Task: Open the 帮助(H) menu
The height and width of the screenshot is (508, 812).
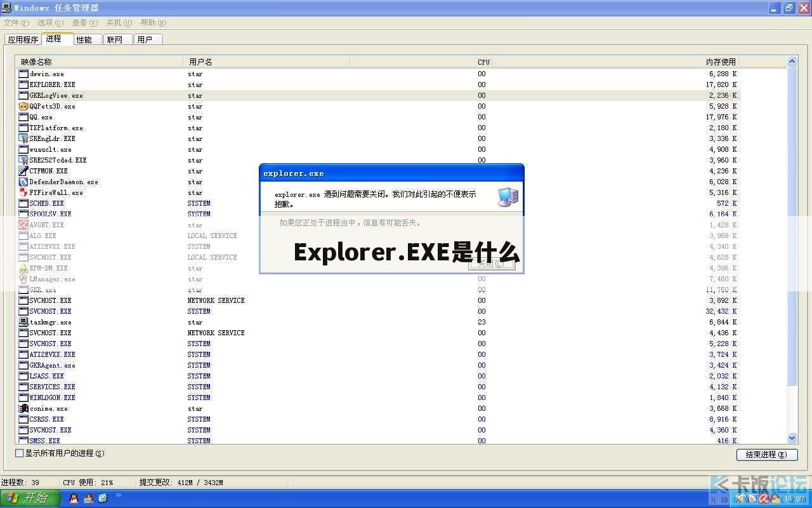Action: [x=154, y=23]
